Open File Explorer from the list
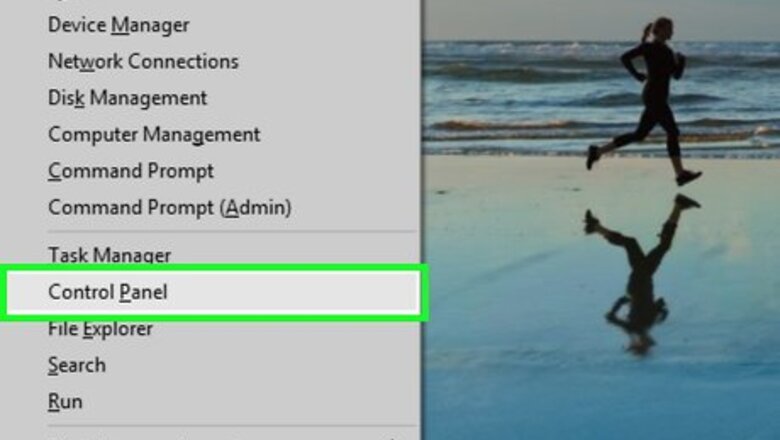Image resolution: width=780 pixels, height=440 pixels. point(100,329)
